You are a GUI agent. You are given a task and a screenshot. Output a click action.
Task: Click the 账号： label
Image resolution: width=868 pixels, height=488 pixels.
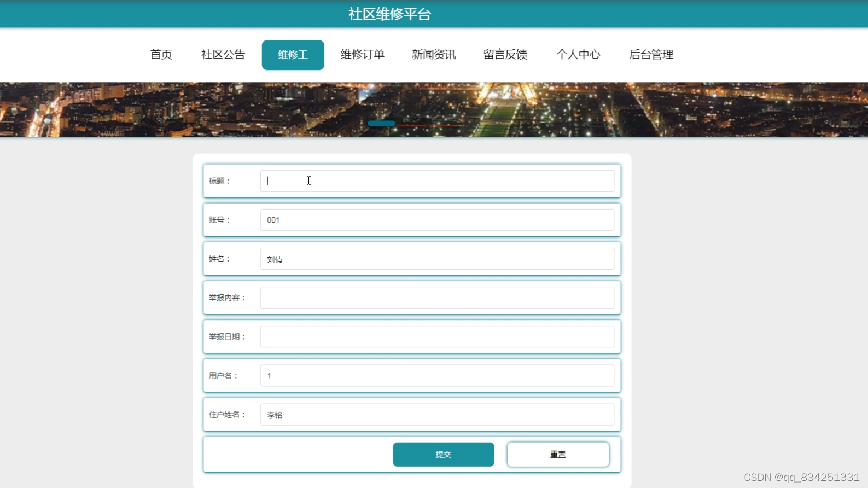[x=220, y=220]
